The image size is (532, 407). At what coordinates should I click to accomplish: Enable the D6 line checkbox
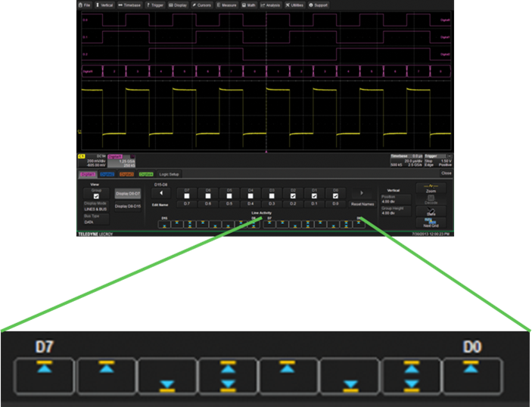click(x=208, y=196)
